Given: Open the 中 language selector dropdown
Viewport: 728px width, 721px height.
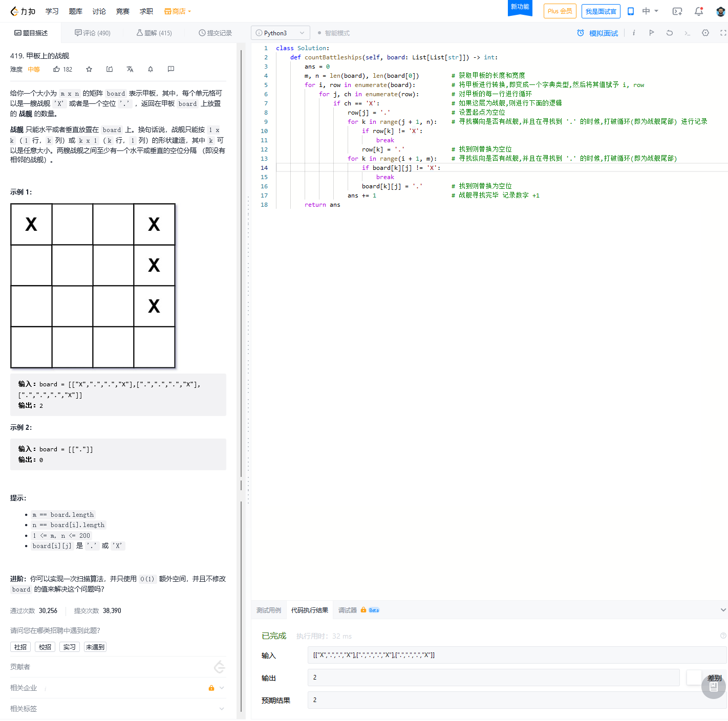Looking at the screenshot, I should (x=650, y=11).
